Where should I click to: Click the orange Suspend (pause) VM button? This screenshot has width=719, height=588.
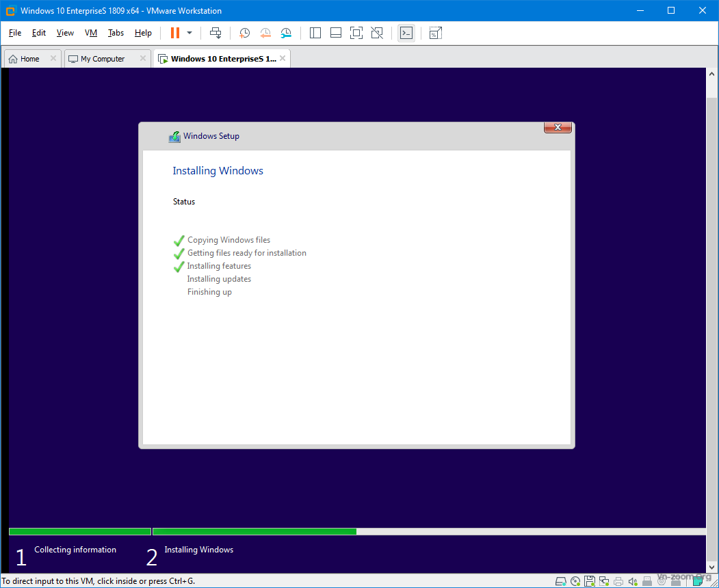pyautogui.click(x=174, y=33)
